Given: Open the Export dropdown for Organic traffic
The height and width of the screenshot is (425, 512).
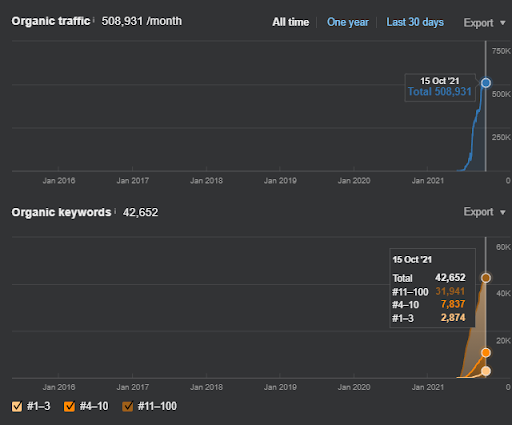Looking at the screenshot, I should pos(484,23).
